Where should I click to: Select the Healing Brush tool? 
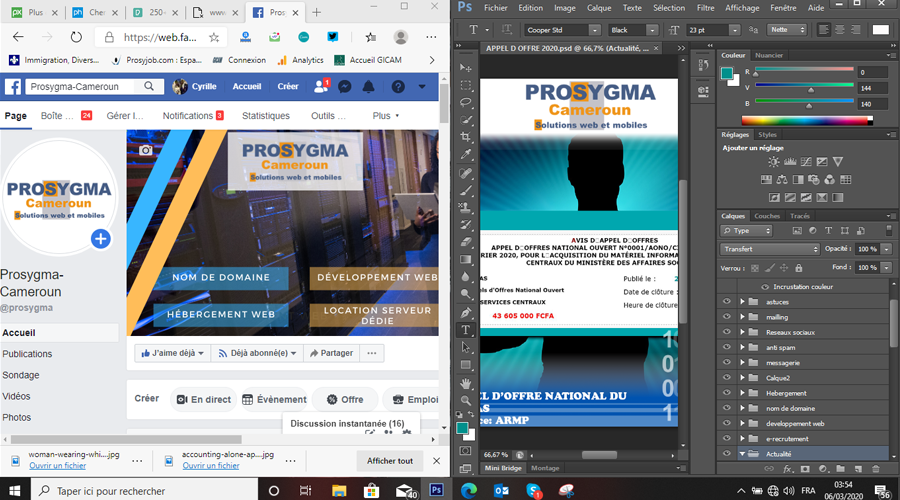465,173
